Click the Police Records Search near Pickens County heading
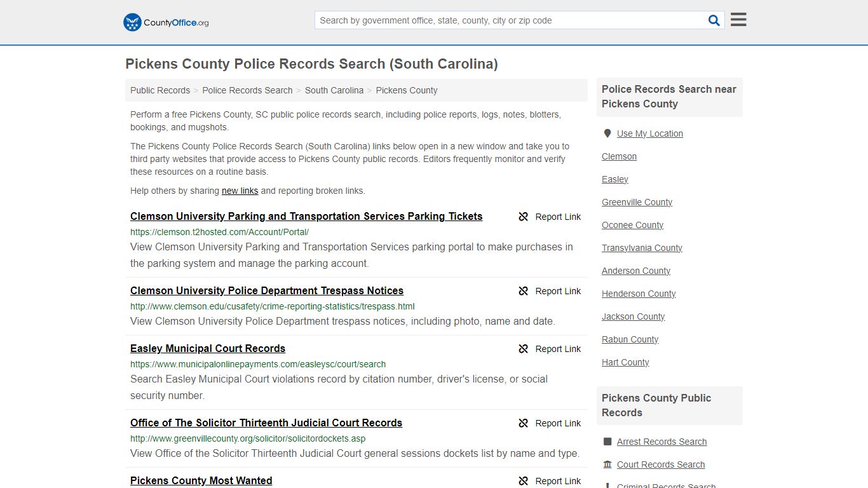The width and height of the screenshot is (868, 488). pyautogui.click(x=669, y=97)
